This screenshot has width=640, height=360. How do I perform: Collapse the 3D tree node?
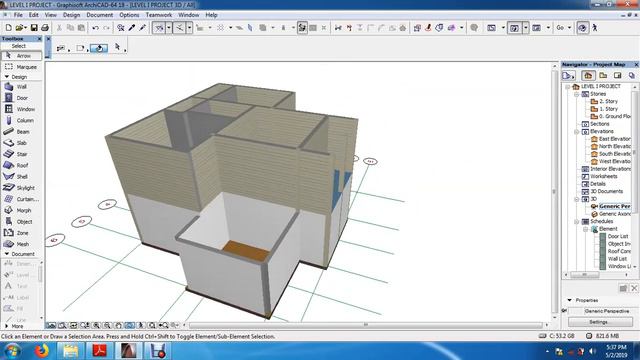[577, 199]
